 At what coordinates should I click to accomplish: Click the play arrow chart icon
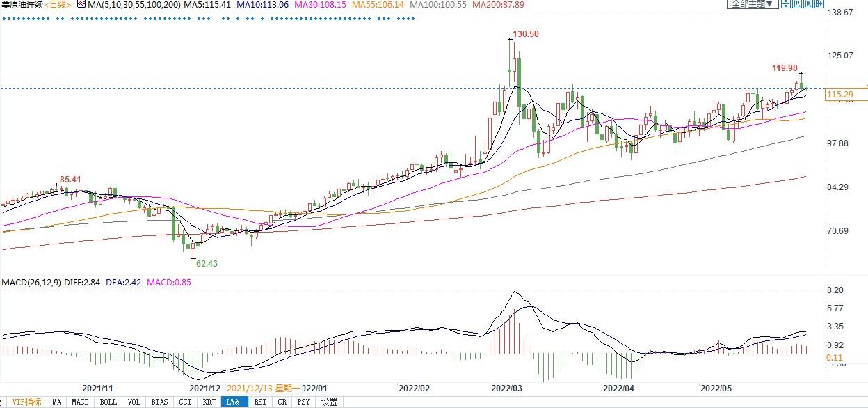[x=808, y=3]
